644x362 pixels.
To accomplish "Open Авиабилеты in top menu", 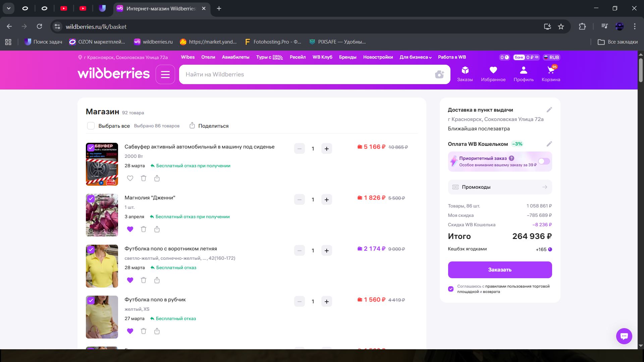I will click(x=235, y=57).
